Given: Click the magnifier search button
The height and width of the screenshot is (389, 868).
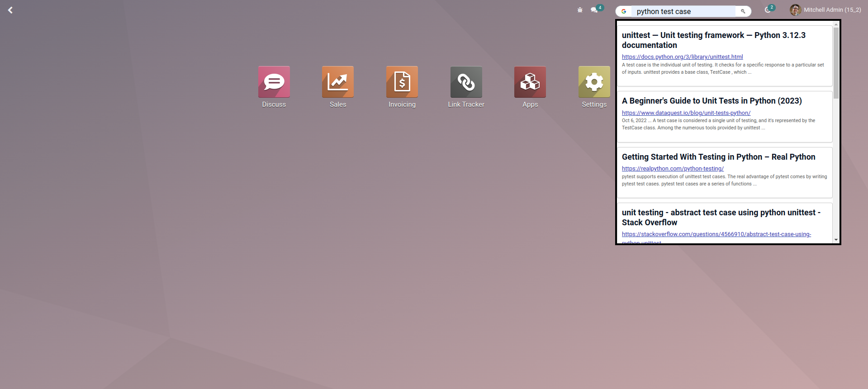Looking at the screenshot, I should point(743,11).
